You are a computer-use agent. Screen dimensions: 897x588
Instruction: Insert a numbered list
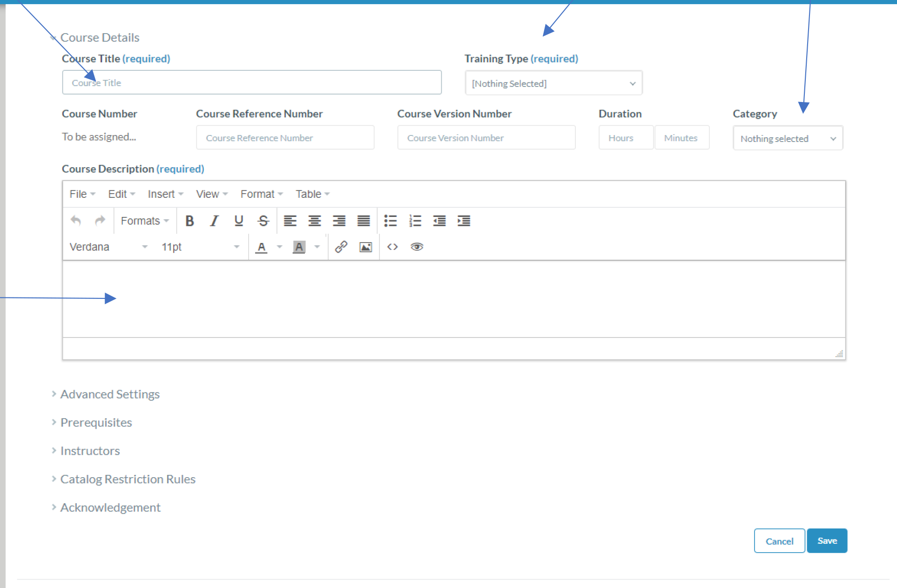pyautogui.click(x=415, y=221)
